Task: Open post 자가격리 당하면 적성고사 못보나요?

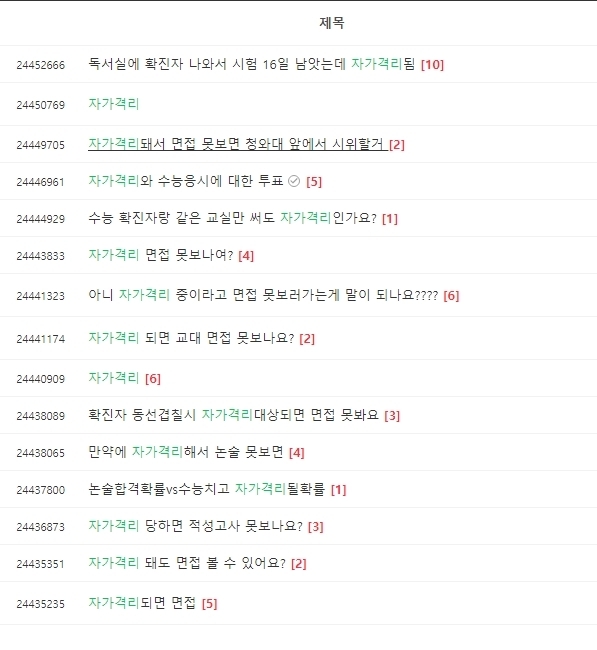Action: pos(195,526)
